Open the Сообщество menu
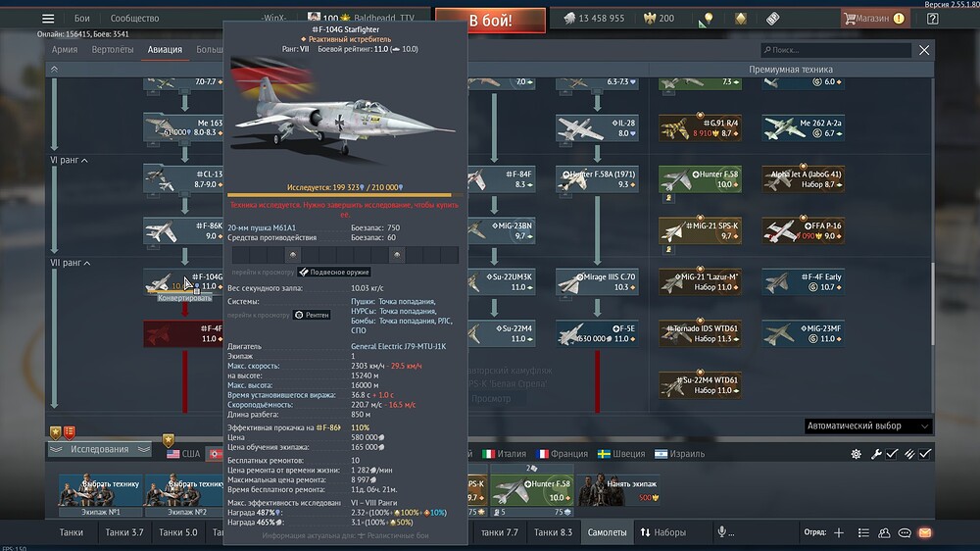Screen dimensions: 980x551 pyautogui.click(x=134, y=18)
